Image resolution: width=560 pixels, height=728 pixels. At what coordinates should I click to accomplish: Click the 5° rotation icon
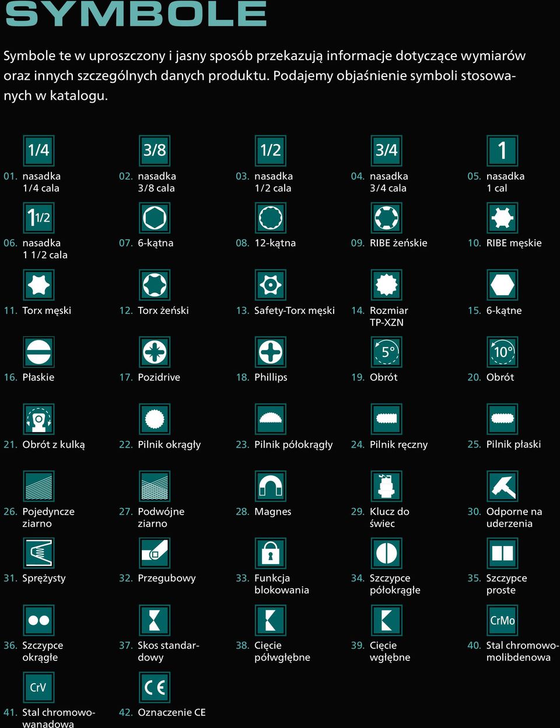pyautogui.click(x=386, y=352)
